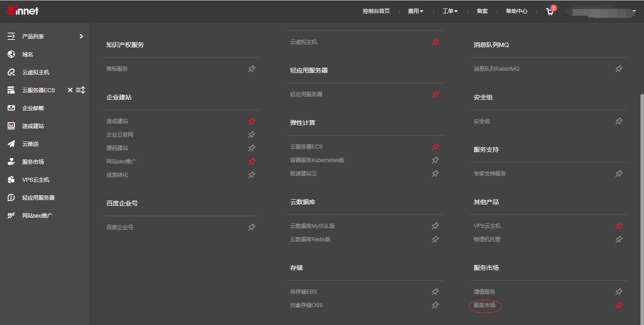Open the 备案 menu item
Viewport: 644px width, 325px height.
[x=482, y=11]
